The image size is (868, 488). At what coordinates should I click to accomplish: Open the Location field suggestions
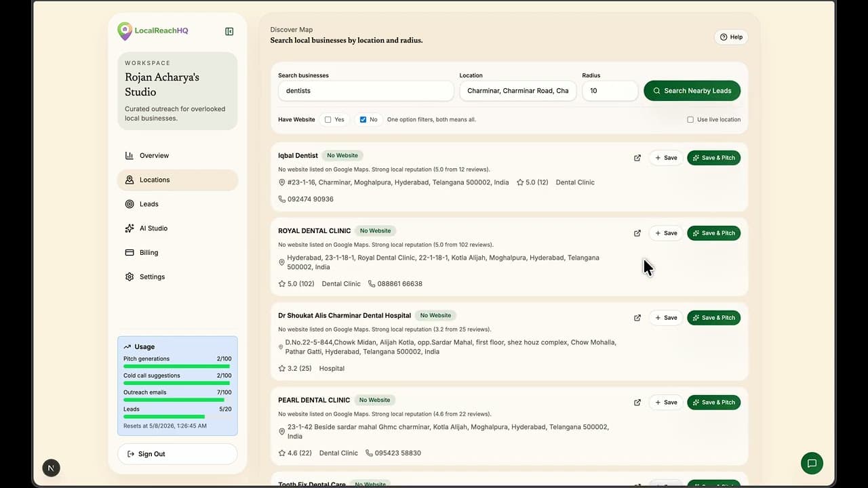tap(517, 91)
